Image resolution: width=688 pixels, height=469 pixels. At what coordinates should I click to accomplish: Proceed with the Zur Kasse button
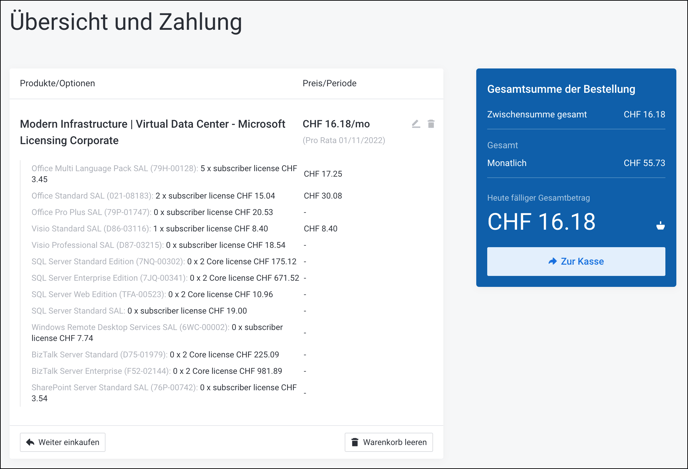(576, 261)
